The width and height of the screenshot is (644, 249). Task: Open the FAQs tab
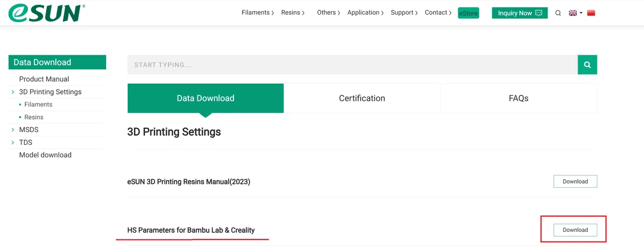pos(518,98)
